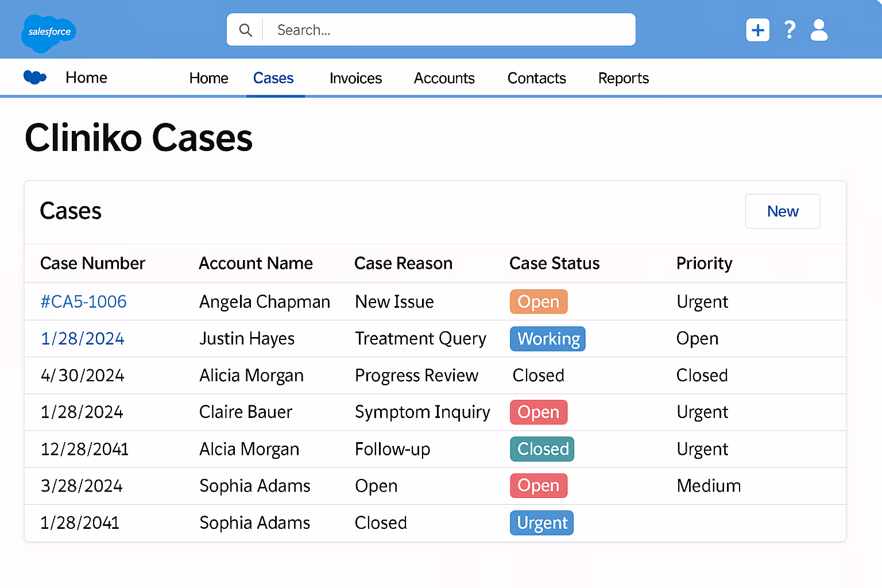882x588 pixels.
Task: Open help question mark icon
Action: pyautogui.click(x=790, y=30)
